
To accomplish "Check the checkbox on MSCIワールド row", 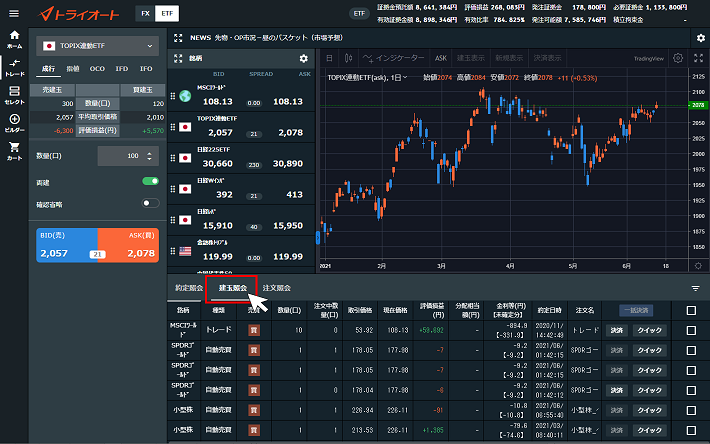I will coord(691,330).
